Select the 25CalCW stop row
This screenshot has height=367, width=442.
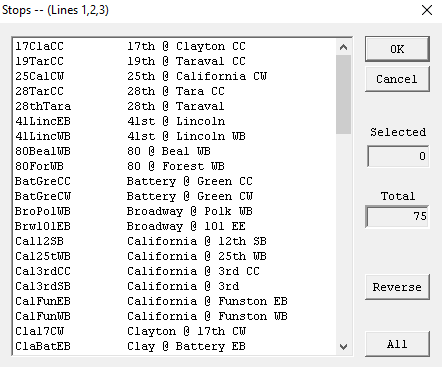click(x=174, y=76)
